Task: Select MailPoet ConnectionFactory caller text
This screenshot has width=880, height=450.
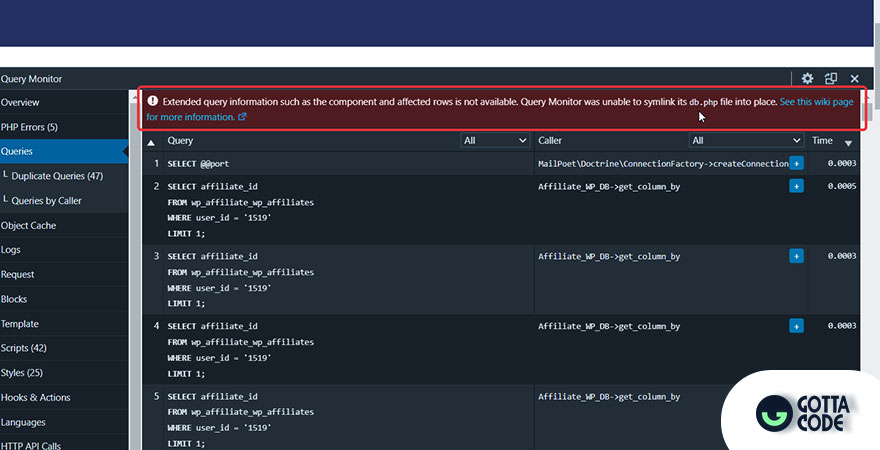Action: pyautogui.click(x=663, y=164)
